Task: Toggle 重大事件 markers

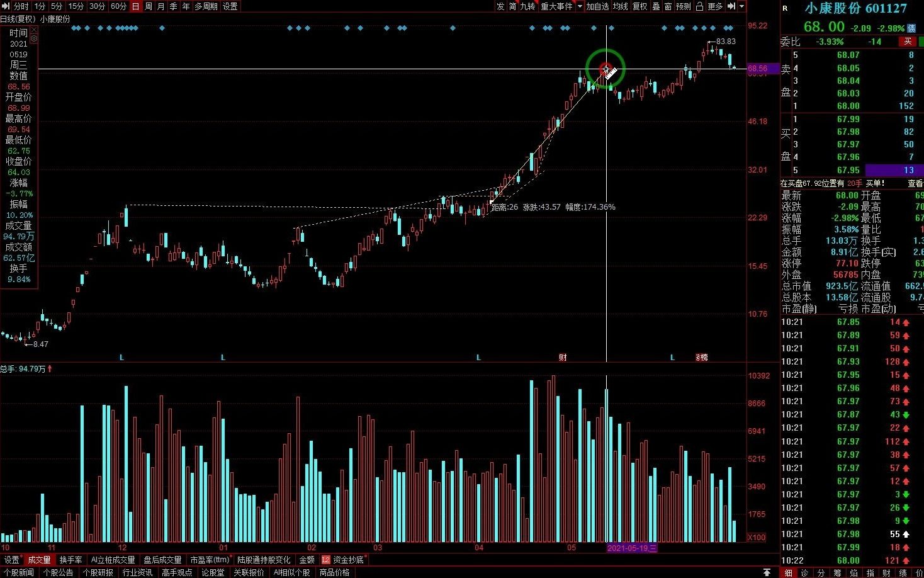Action: 557,6
